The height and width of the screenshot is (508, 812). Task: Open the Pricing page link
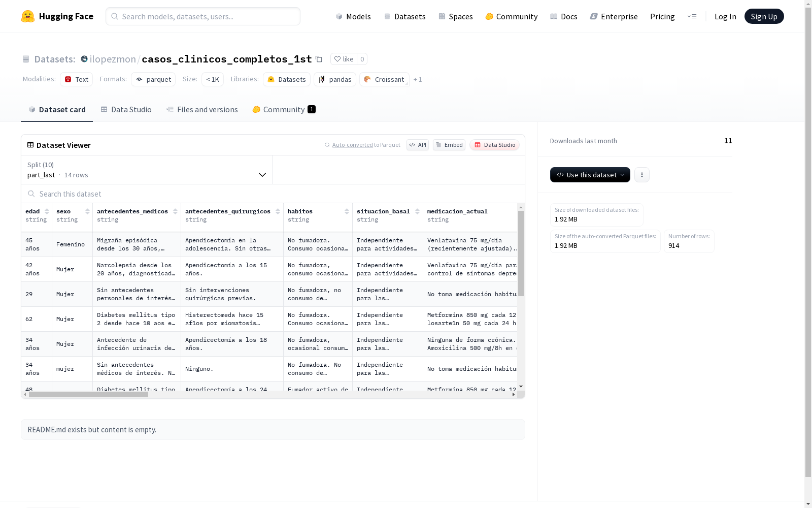click(x=662, y=16)
